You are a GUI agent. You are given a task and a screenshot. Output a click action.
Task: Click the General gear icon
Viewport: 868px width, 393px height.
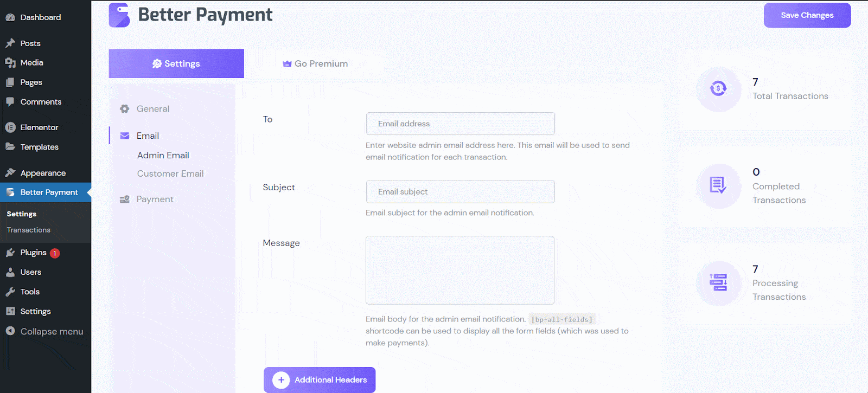click(x=125, y=109)
